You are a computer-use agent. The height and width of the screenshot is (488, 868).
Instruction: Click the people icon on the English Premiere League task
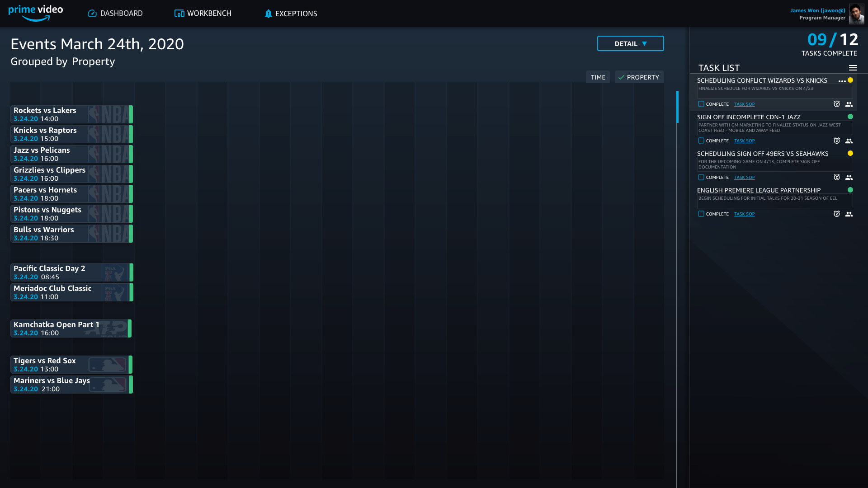click(849, 214)
